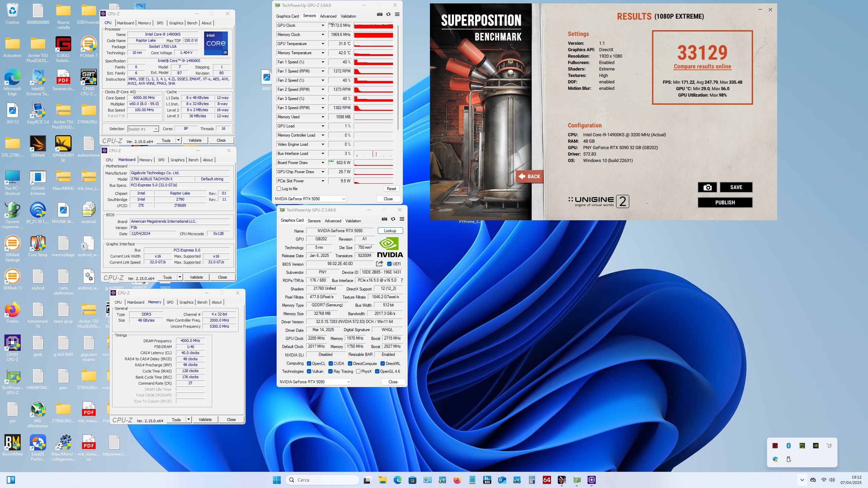Open Validation tab in GPU-Z Graphics Card window

click(353, 221)
